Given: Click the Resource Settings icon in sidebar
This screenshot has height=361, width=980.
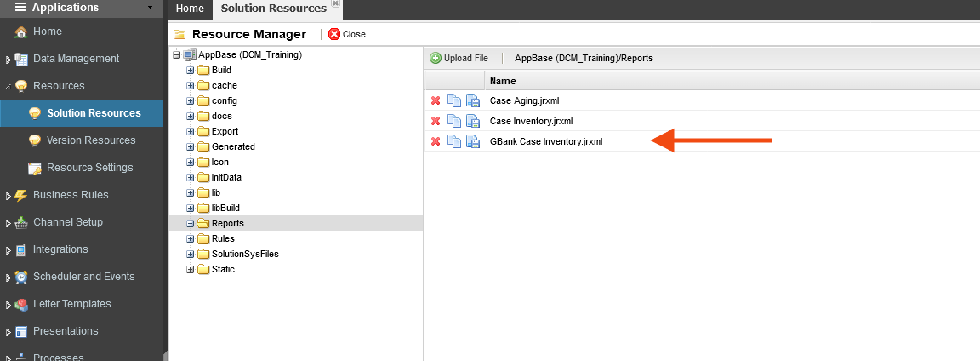Looking at the screenshot, I should [x=35, y=168].
